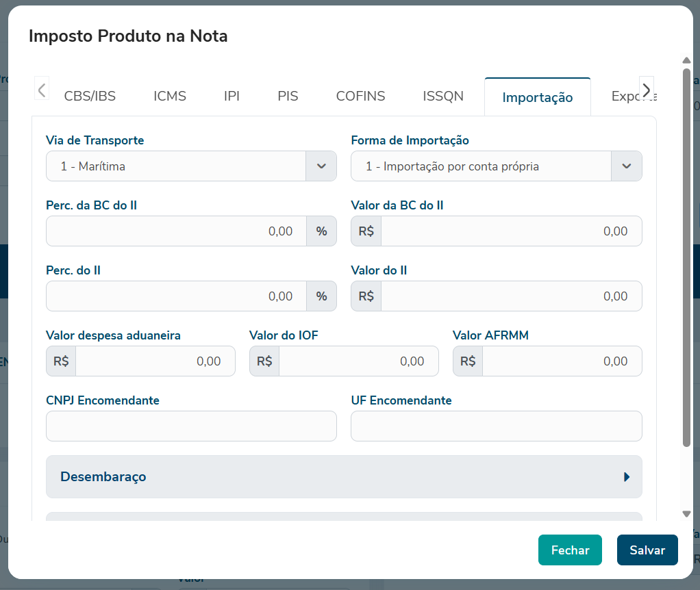The image size is (700, 590).
Task: Focus the Valor da BC do II field
Action: point(511,231)
